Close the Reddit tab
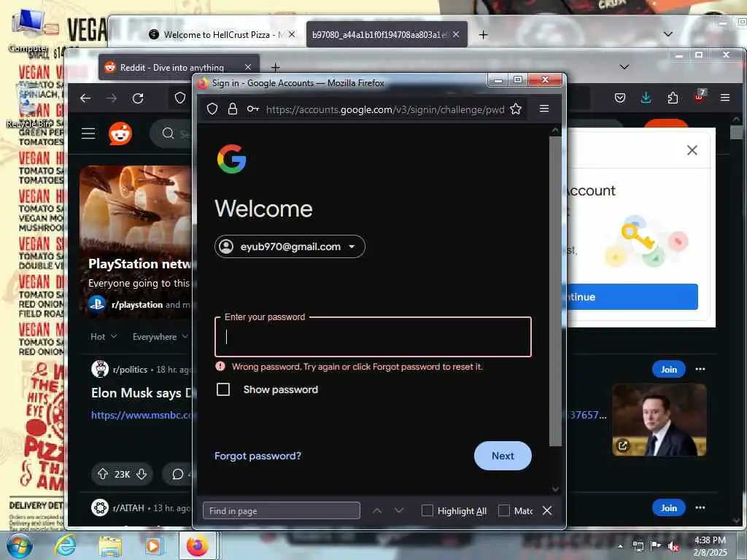The image size is (747, 560). 248,67
